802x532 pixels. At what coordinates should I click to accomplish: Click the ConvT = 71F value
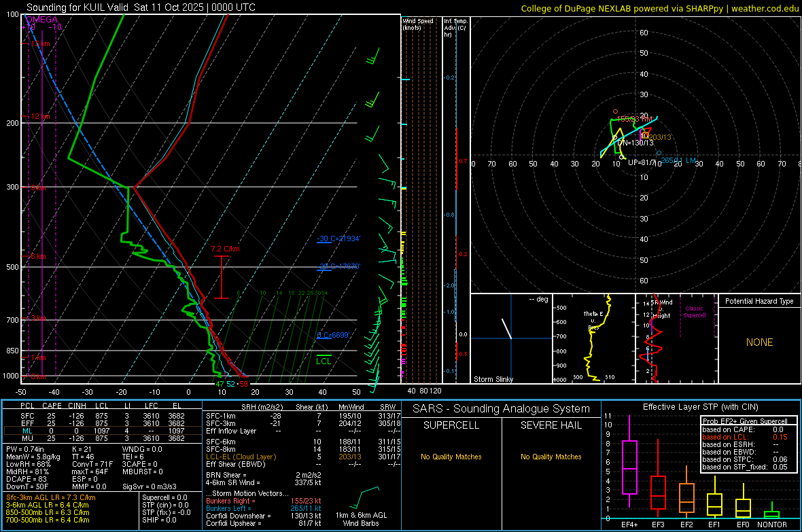tap(92, 464)
